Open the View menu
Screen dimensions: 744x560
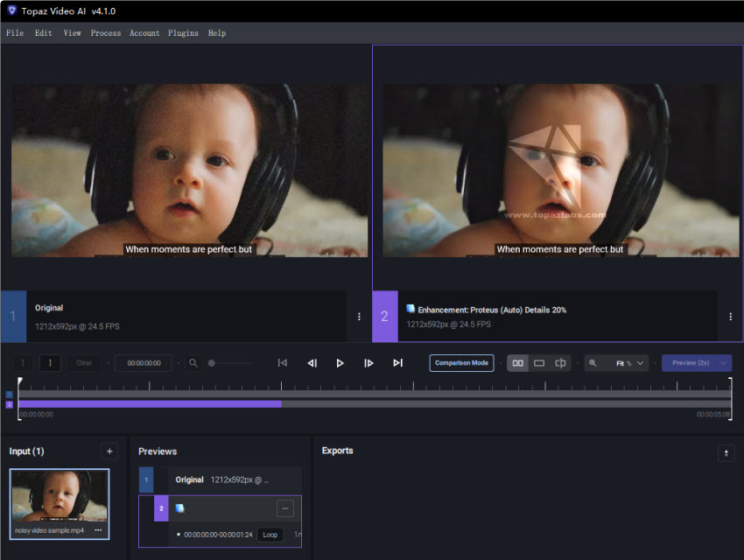72,32
